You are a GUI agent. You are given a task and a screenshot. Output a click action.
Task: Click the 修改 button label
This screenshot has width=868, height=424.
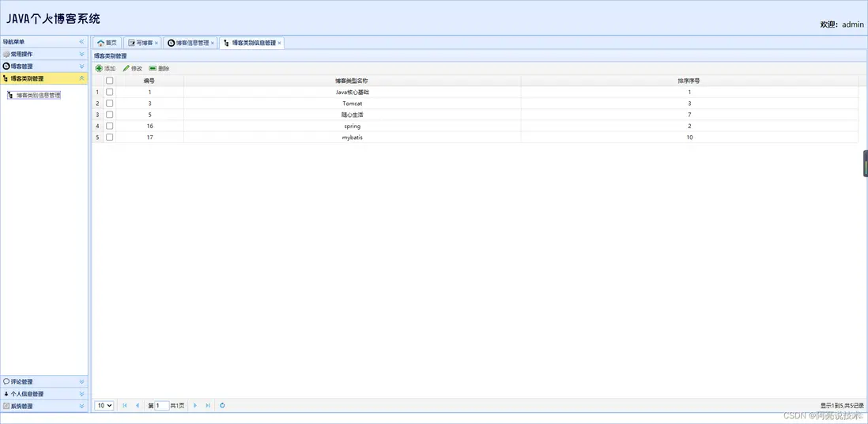[x=137, y=69]
